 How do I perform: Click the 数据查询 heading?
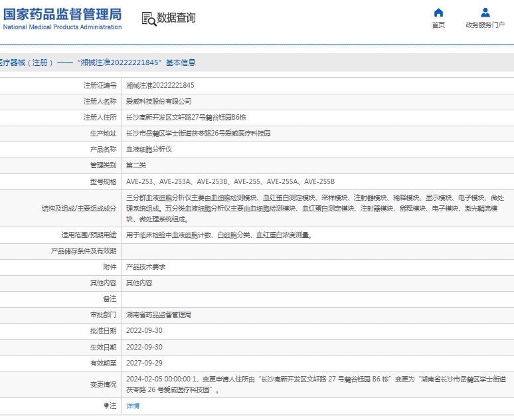click(x=176, y=18)
